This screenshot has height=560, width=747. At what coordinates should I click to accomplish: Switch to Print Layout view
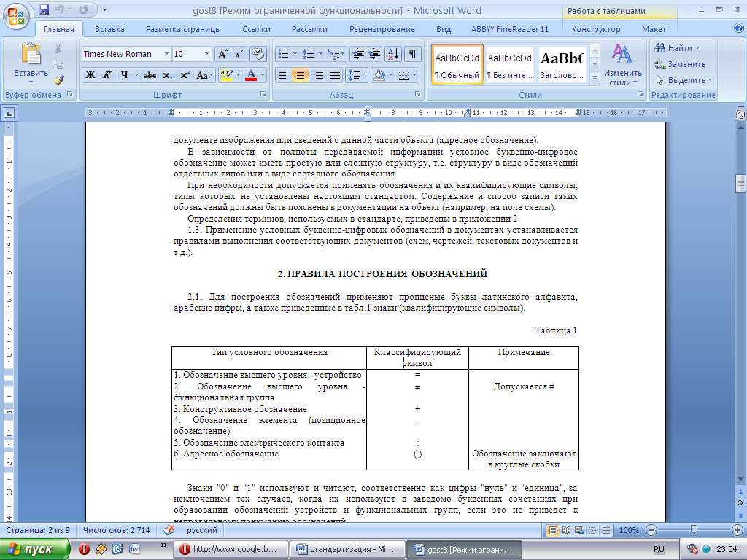553,530
